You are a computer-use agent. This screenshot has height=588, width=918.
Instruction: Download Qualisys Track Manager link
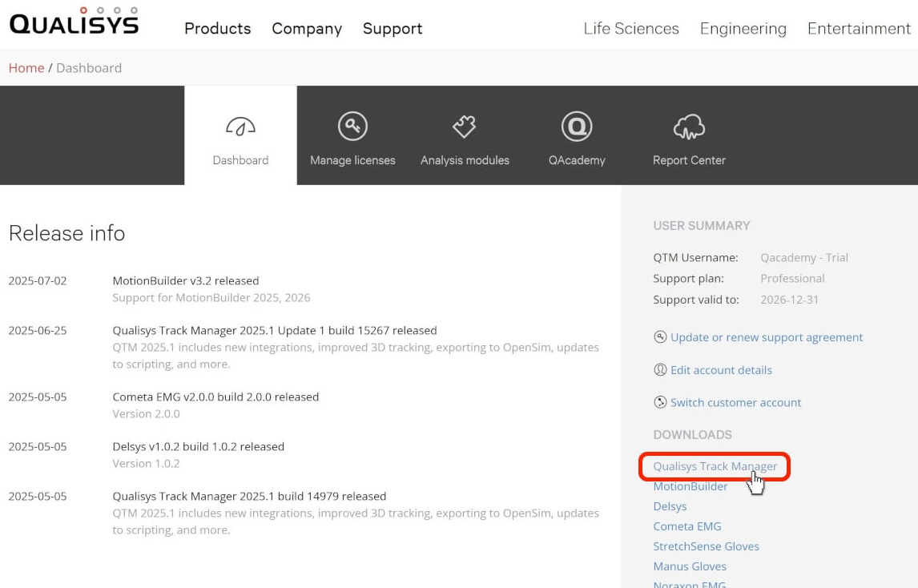click(x=715, y=466)
